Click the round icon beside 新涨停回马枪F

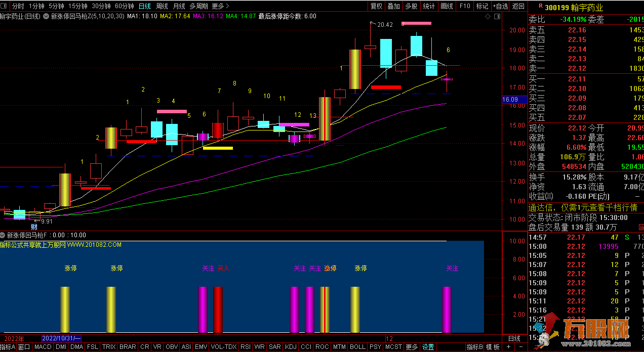click(3, 235)
